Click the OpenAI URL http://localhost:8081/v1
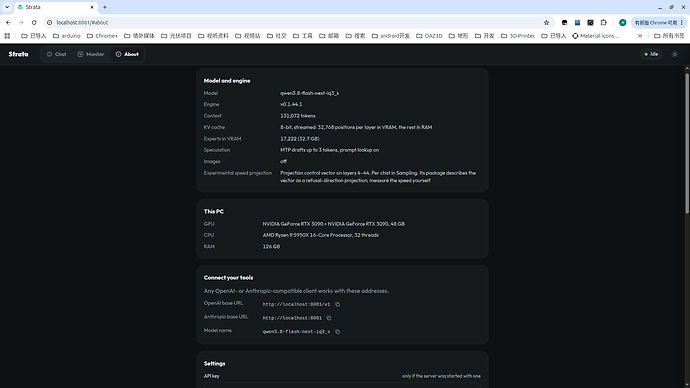The image size is (690, 388). 296,304
